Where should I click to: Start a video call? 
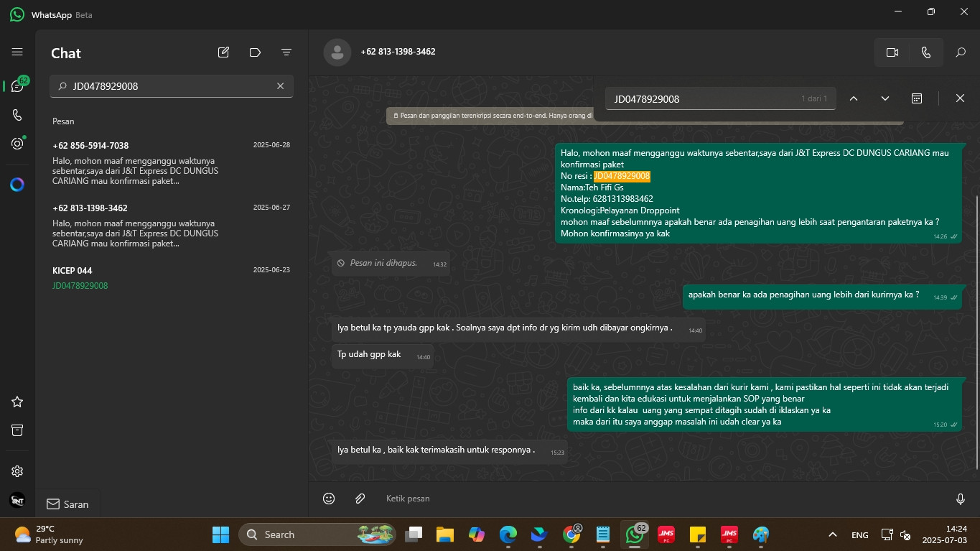tap(892, 52)
